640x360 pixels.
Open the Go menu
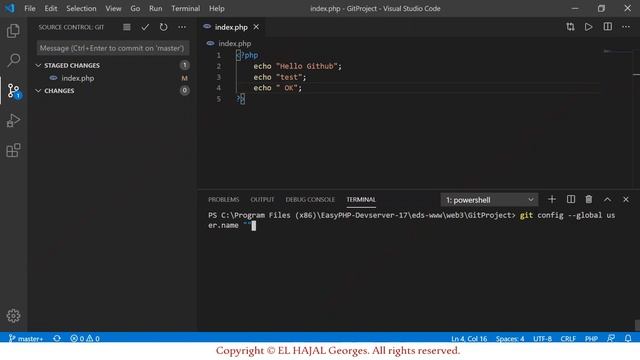tap(135, 8)
